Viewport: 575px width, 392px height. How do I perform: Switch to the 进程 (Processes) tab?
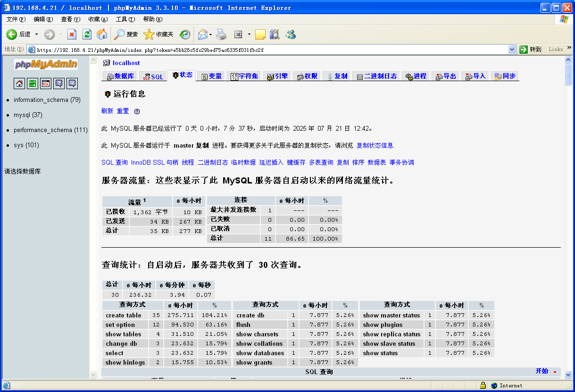[x=416, y=76]
